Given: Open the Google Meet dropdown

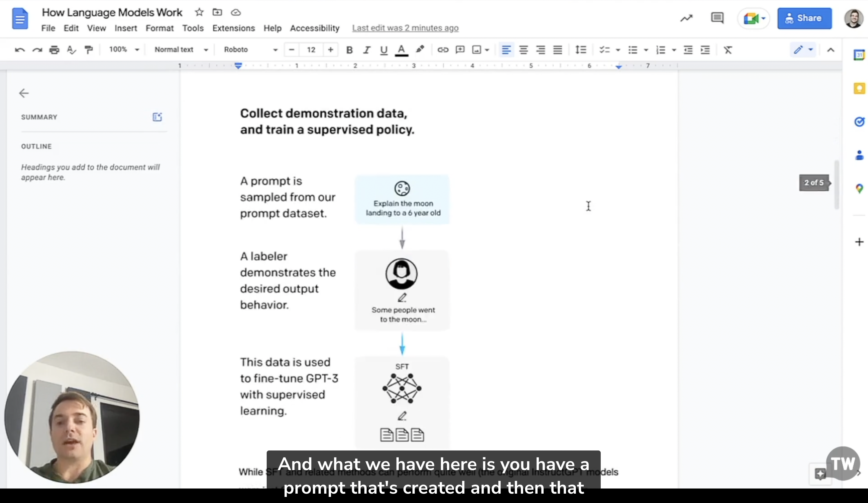Looking at the screenshot, I should click(754, 18).
